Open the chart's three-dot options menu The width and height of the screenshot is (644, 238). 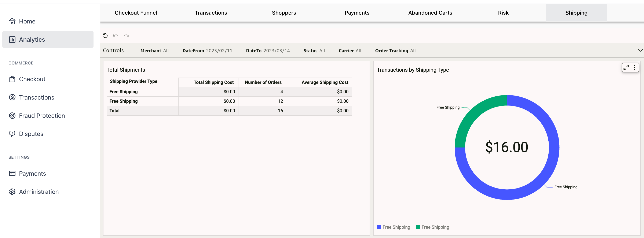click(x=634, y=67)
